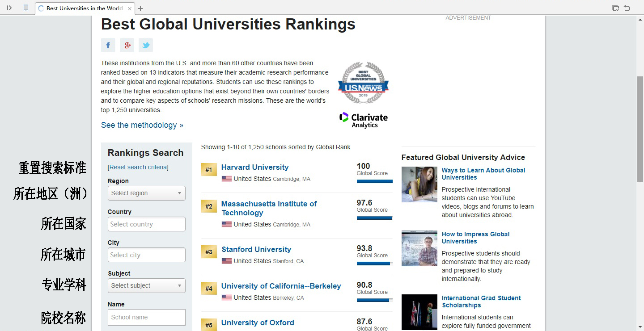Image resolution: width=644 pixels, height=331 pixels.
Task: Click the ADVERTISEMENT label
Action: tap(468, 18)
